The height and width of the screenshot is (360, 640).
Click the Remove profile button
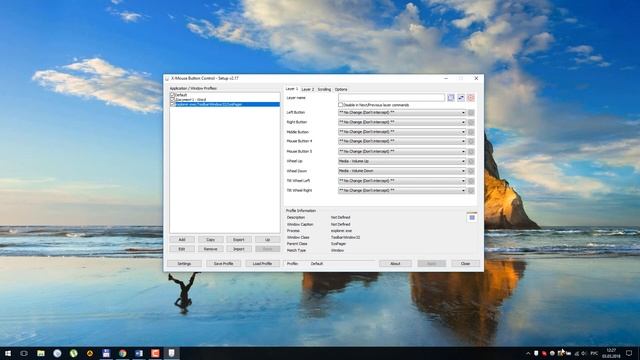211,249
